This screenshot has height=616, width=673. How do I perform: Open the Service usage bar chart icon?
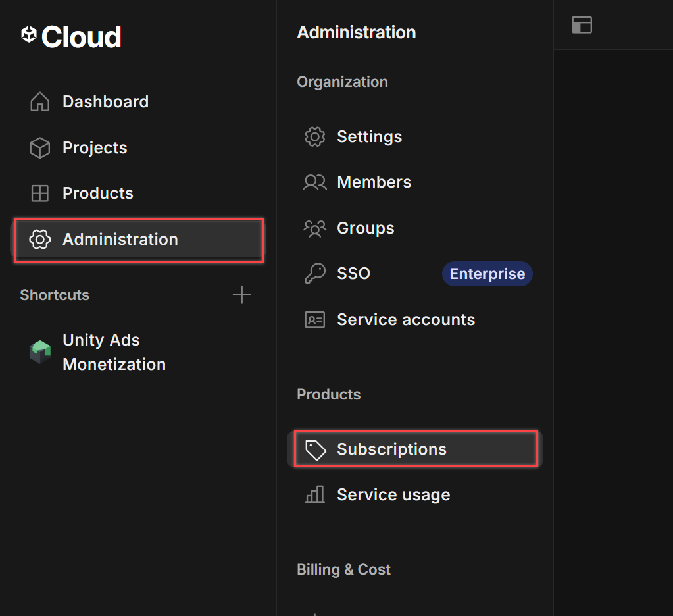[315, 495]
